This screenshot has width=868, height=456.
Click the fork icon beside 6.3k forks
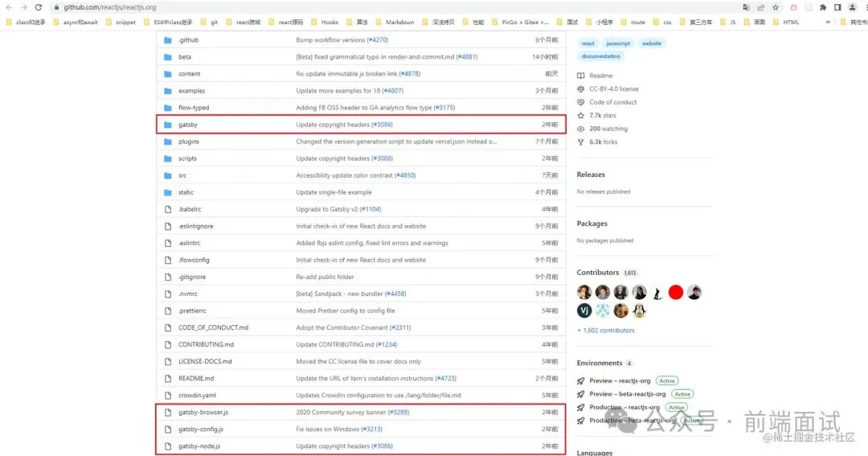pos(581,142)
